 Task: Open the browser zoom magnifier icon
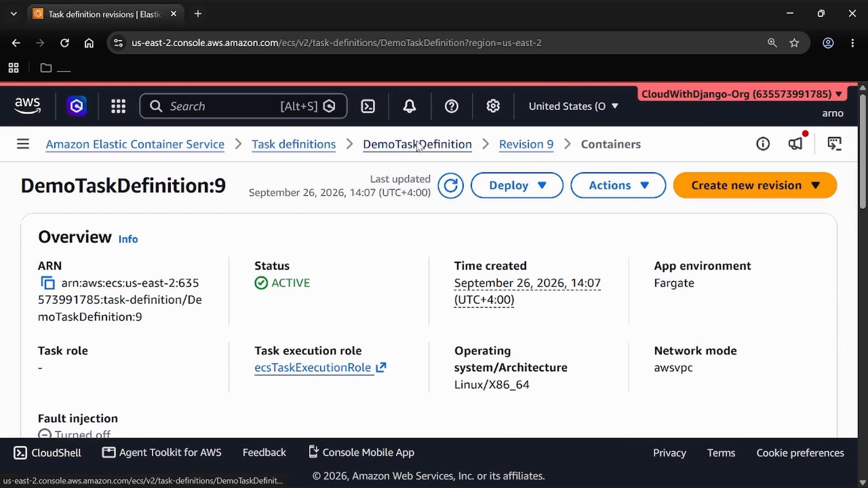[x=772, y=43]
